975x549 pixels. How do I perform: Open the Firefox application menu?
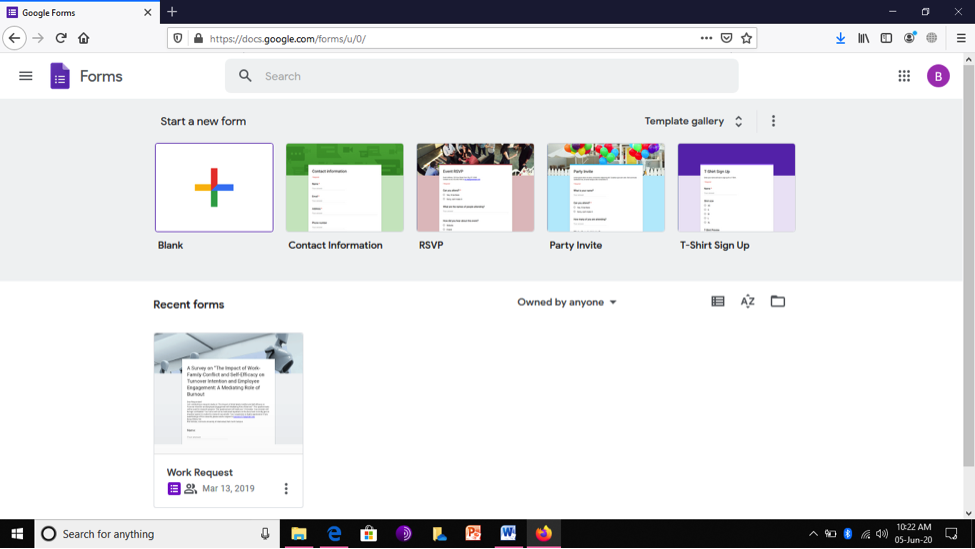pyautogui.click(x=961, y=38)
